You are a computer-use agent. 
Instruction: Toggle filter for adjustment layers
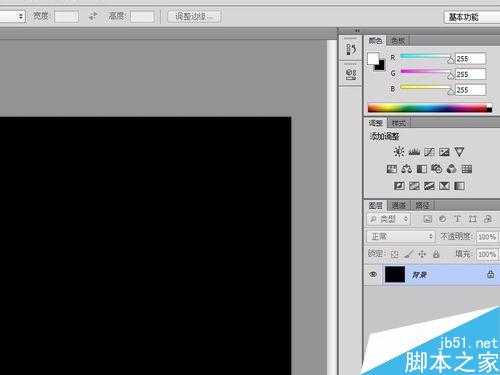(443, 219)
